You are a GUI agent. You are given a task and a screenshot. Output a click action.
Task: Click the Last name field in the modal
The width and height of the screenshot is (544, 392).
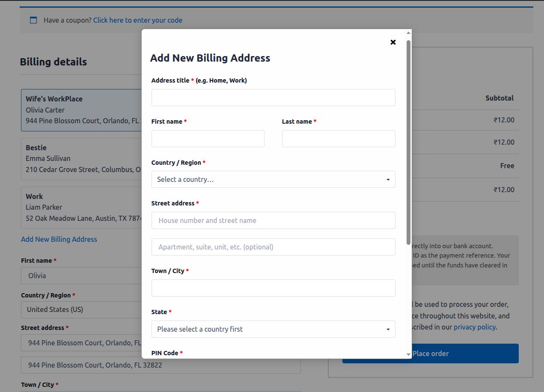click(338, 139)
